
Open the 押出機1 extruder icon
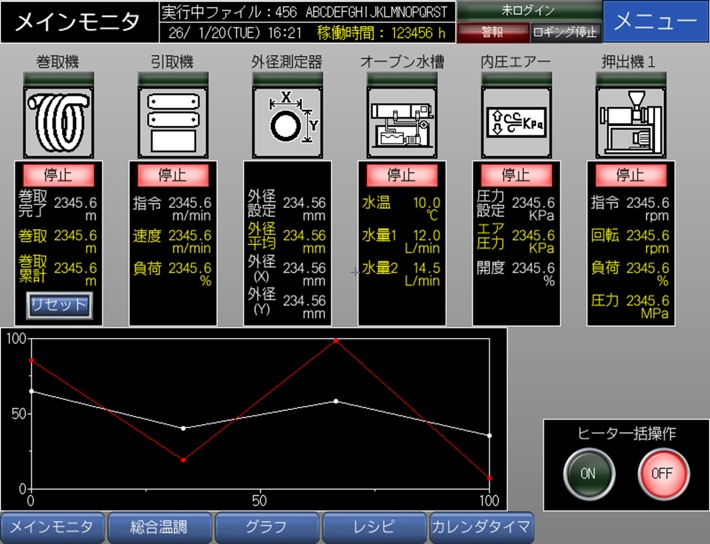631,123
